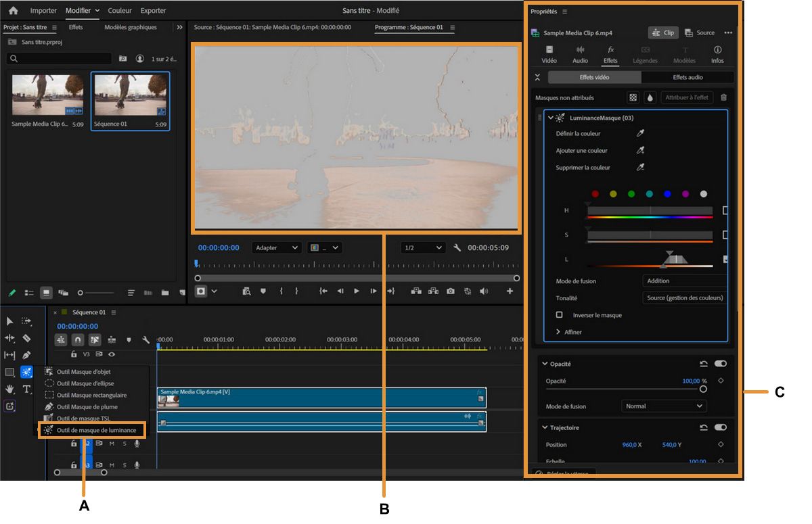Toggle the L range checkbox

725,259
